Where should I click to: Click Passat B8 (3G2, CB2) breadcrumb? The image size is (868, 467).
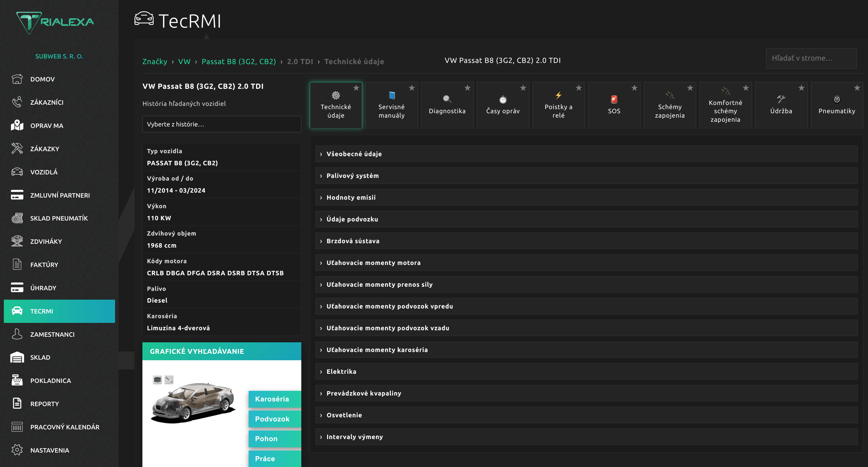click(x=239, y=62)
